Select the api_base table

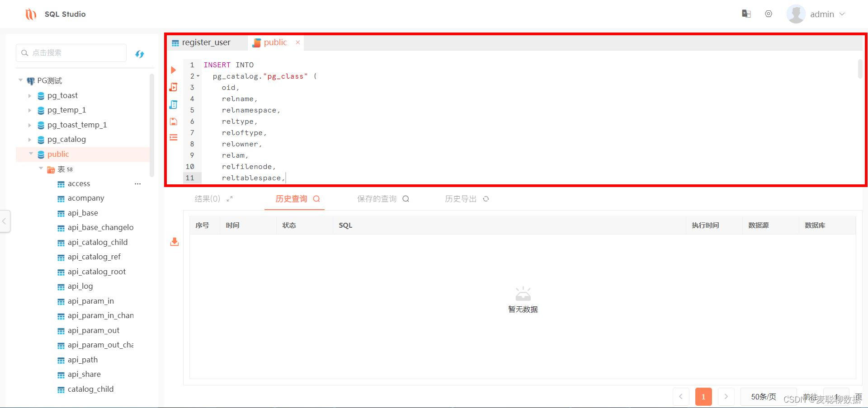(x=83, y=213)
